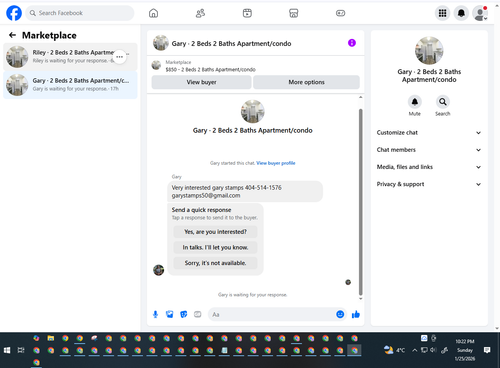This screenshot has height=368, width=500.
Task: Attach a photo with the image icon
Action: pyautogui.click(x=170, y=314)
